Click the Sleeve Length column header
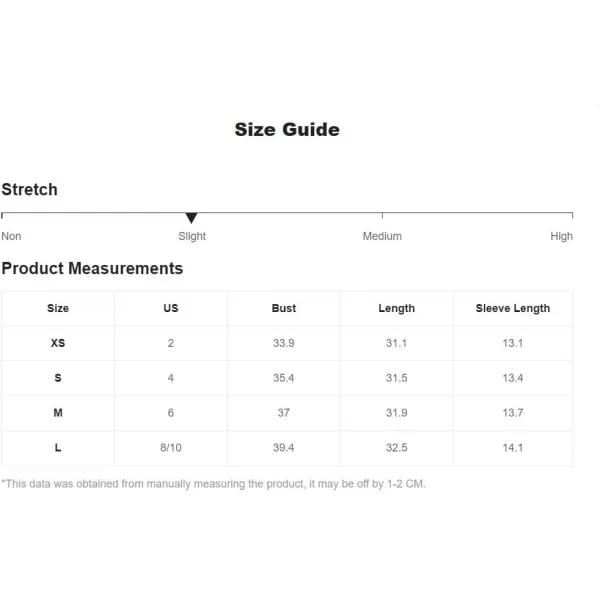Viewport: 600px width, 600px height. (x=513, y=308)
